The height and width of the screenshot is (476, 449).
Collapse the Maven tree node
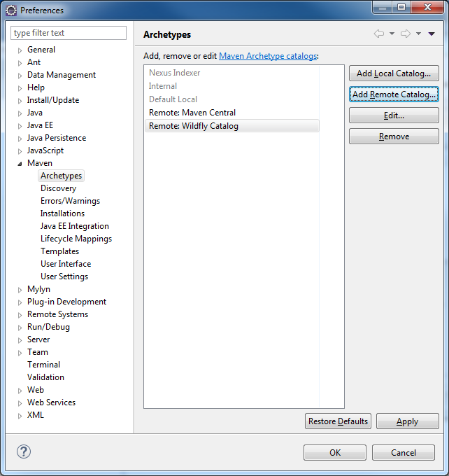(20, 163)
